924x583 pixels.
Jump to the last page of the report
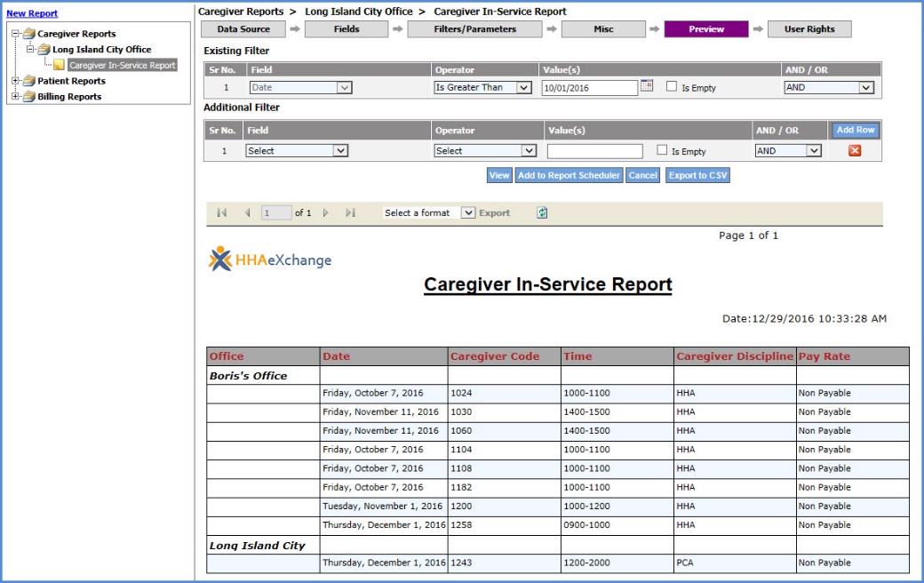pos(352,212)
